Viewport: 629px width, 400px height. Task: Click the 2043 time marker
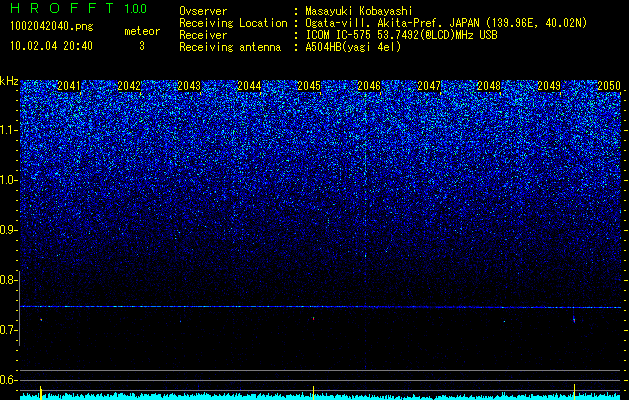[189, 86]
